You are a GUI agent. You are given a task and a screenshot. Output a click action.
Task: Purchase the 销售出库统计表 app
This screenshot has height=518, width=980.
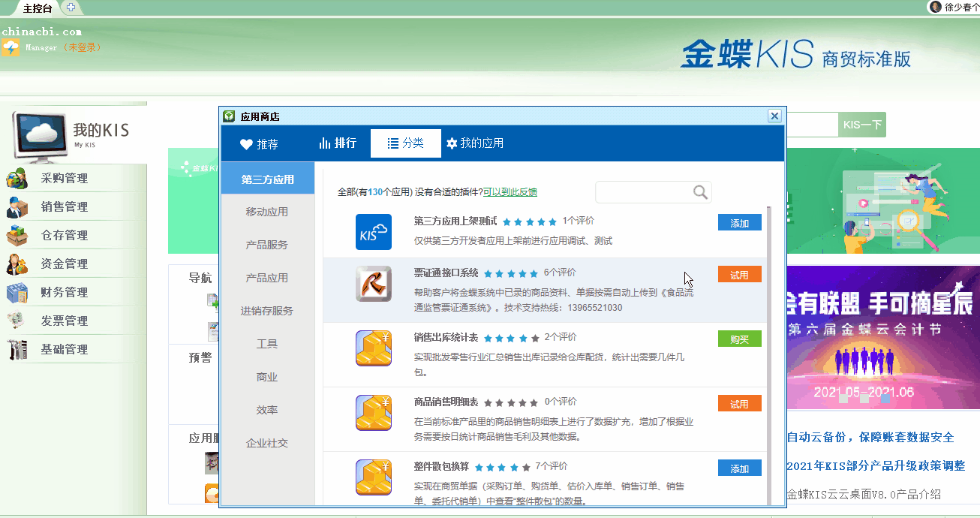point(740,339)
